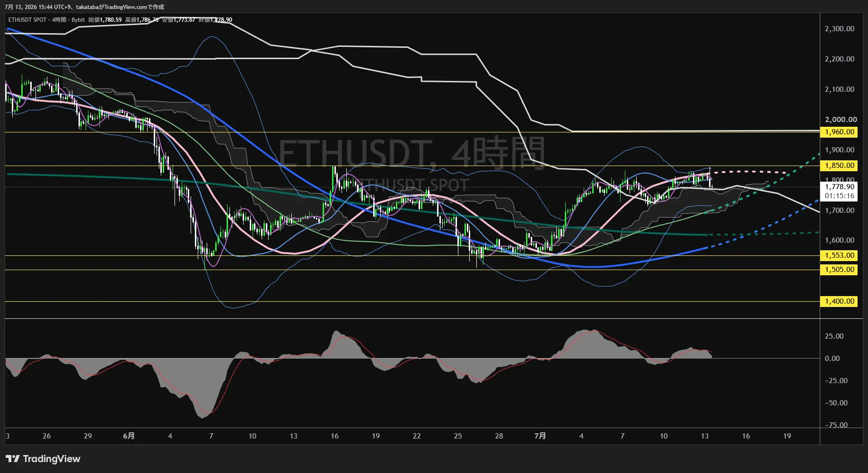Select the 1,505.00 yellow price label

840,270
